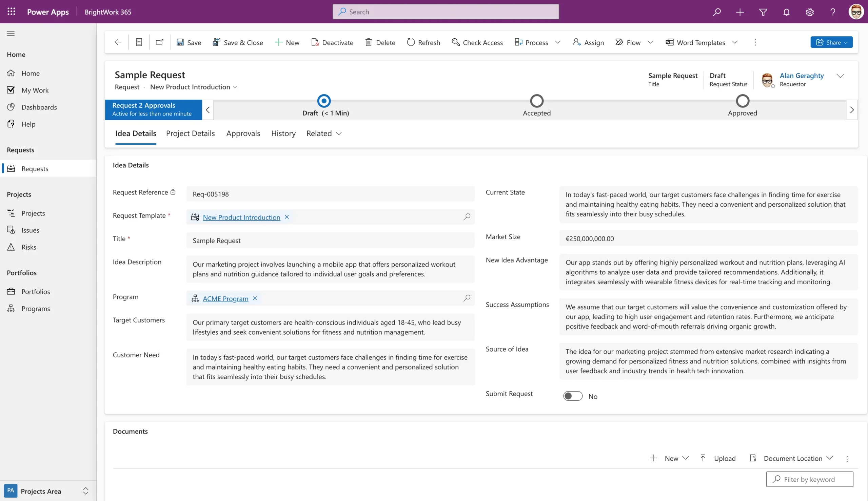
Task: Click Save & Close in the command bar
Action: point(238,42)
